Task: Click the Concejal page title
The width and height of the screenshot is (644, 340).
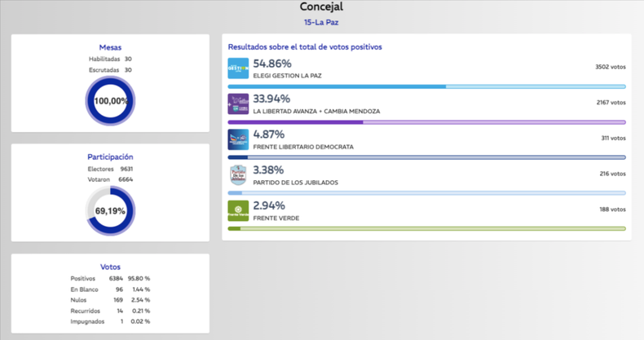Action: (321, 7)
